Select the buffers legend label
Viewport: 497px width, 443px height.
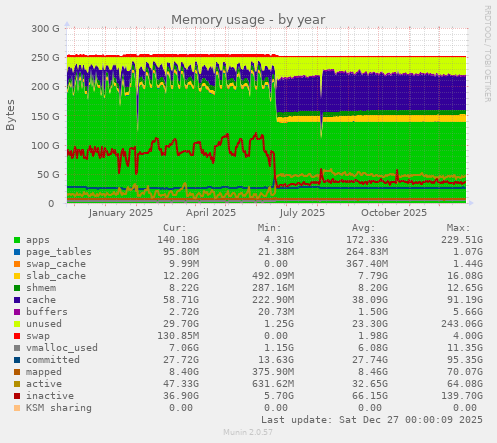tap(47, 312)
